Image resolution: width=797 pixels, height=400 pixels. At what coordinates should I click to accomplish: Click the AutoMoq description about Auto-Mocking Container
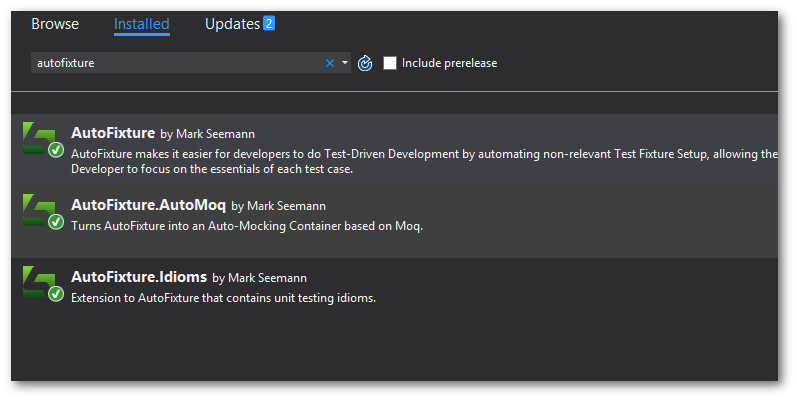247,226
